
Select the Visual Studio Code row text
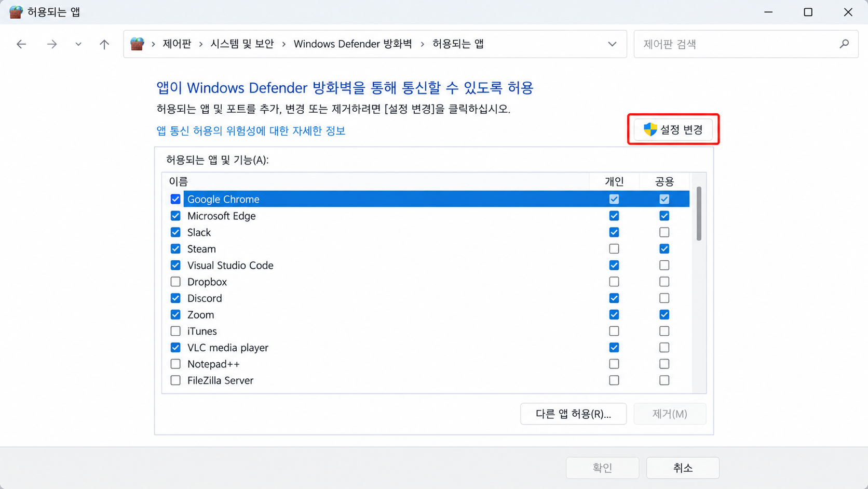[x=230, y=266]
